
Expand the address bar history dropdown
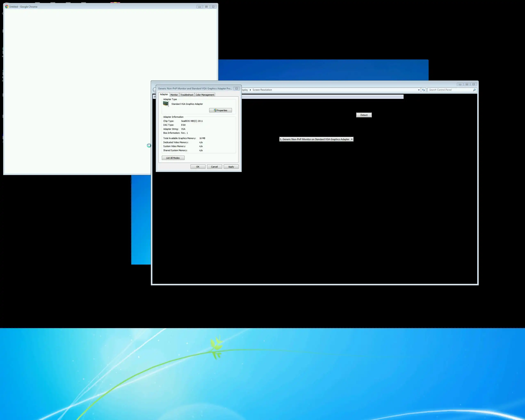[419, 90]
